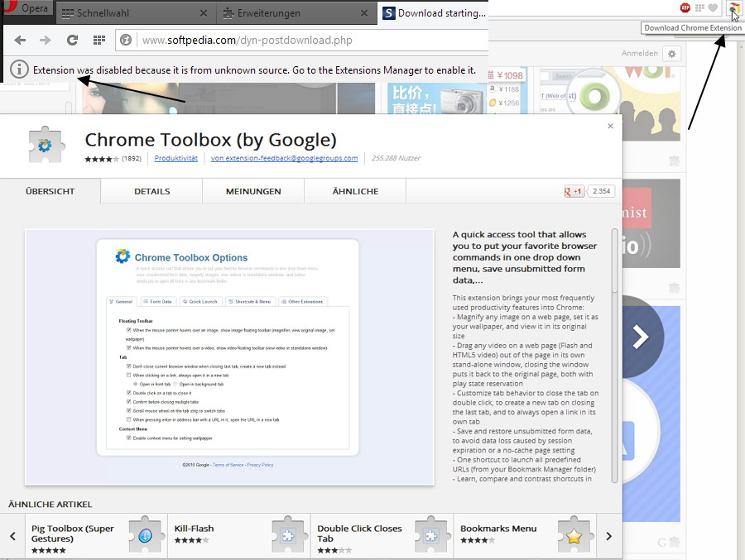Close the Erweiterungen tab
Image resolution: width=745 pixels, height=560 pixels.
pos(364,13)
